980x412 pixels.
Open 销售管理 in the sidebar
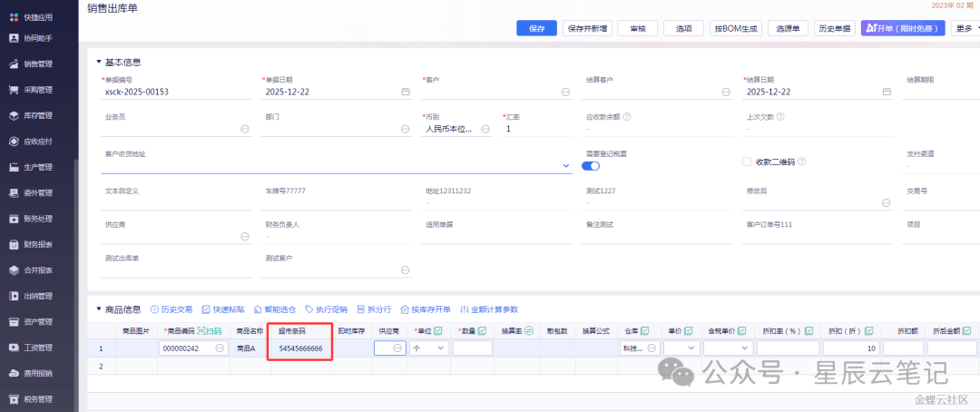(38, 64)
